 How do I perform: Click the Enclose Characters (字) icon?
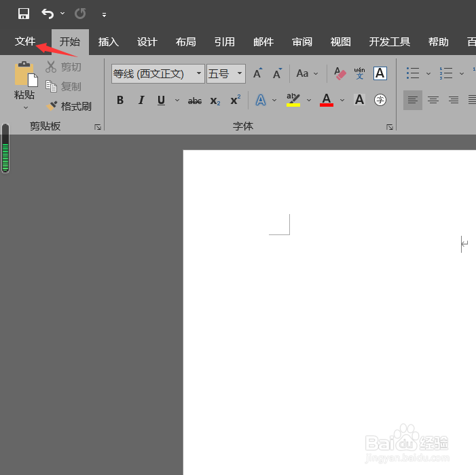click(x=380, y=100)
